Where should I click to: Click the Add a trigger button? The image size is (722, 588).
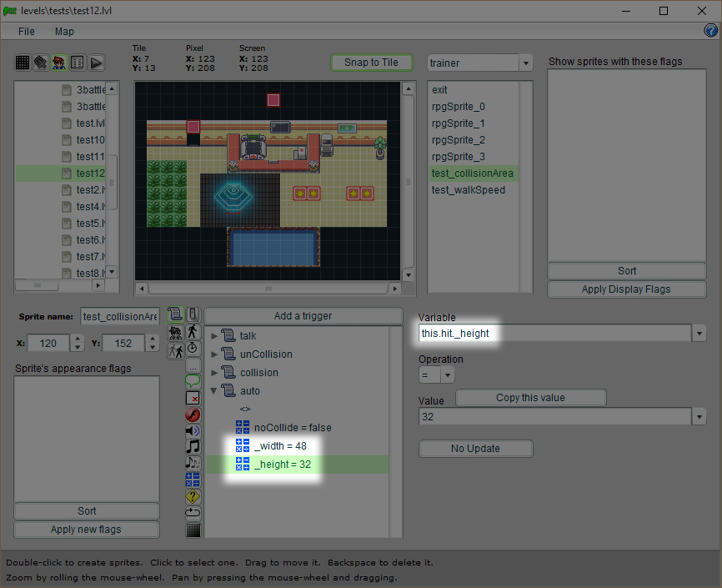coord(303,315)
